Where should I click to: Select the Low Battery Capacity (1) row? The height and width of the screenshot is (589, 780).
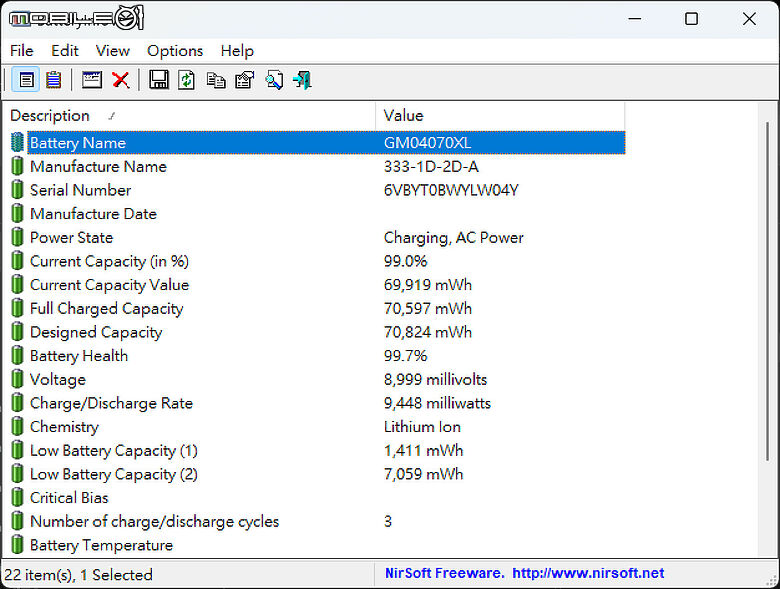[x=318, y=451]
